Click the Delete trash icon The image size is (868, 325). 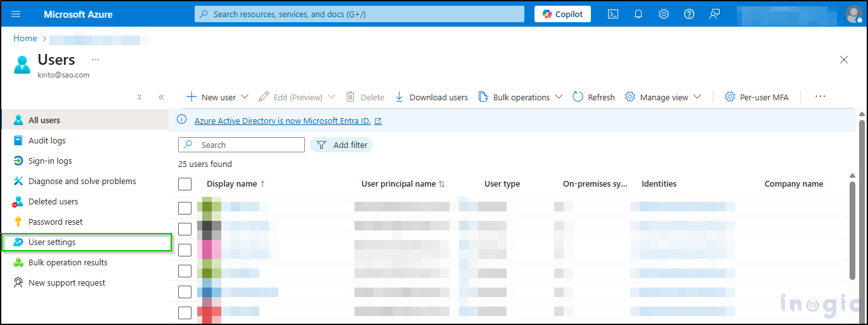[x=351, y=97]
